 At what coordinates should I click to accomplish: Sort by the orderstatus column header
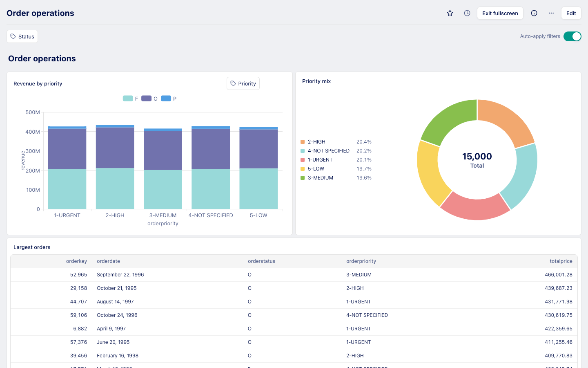(x=261, y=261)
